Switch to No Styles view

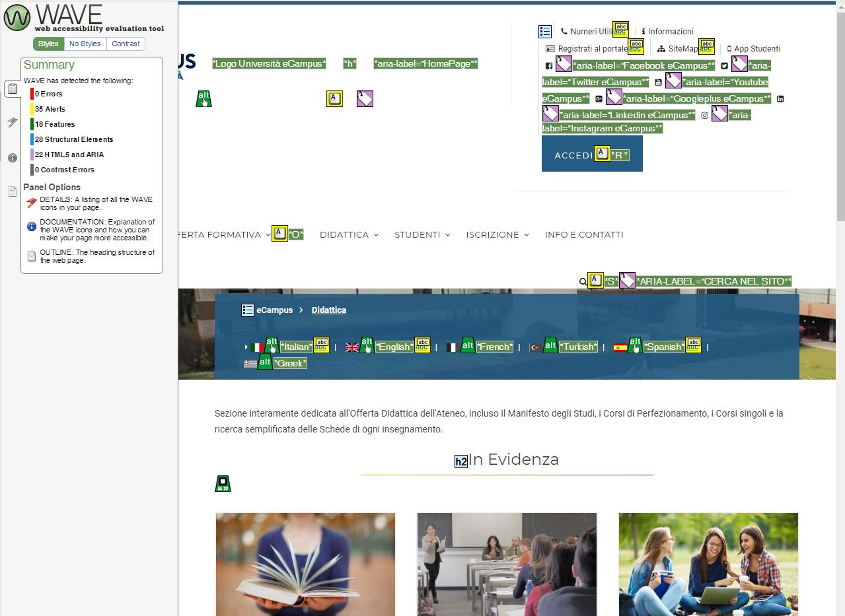(85, 44)
